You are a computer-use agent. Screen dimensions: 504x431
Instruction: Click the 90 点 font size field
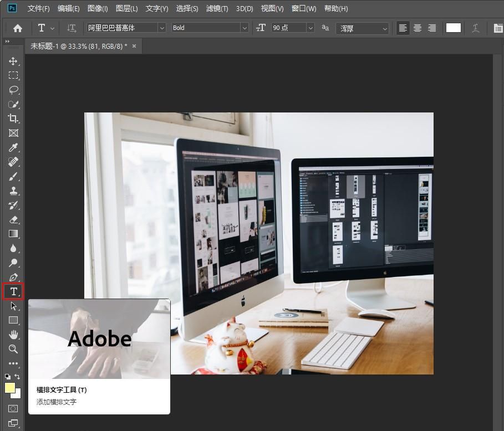coord(288,28)
